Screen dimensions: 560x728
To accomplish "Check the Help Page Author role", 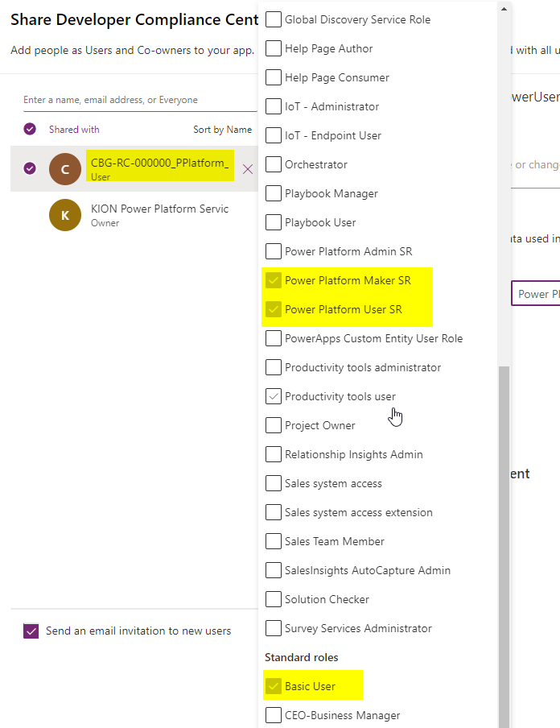I will click(273, 48).
